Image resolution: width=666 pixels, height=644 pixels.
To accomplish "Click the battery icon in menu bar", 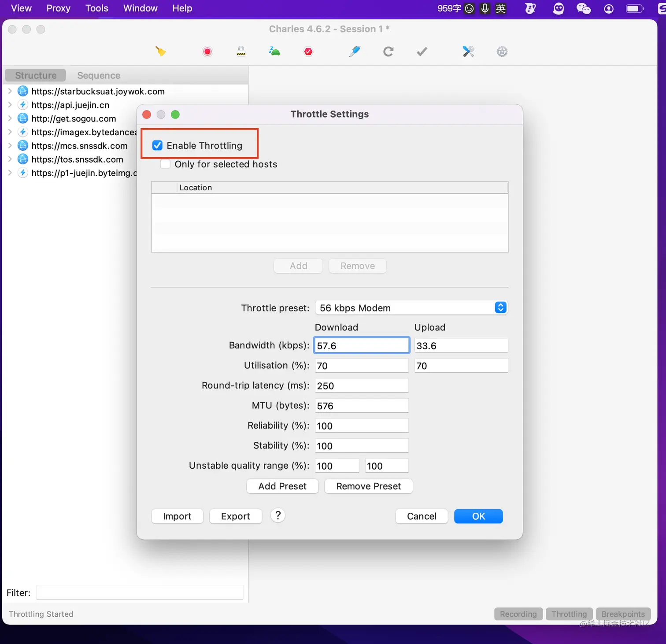I will (635, 8).
